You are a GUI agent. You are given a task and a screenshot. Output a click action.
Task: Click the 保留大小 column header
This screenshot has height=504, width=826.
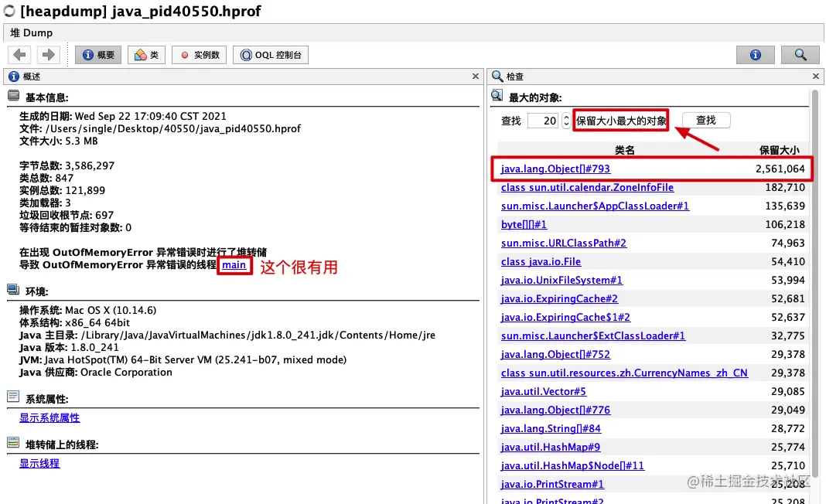pos(779,150)
